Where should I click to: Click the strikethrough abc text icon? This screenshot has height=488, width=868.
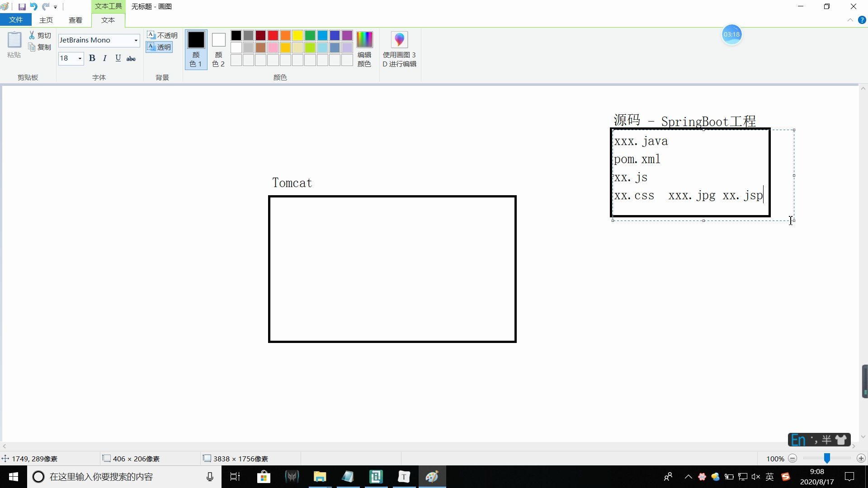pos(131,58)
